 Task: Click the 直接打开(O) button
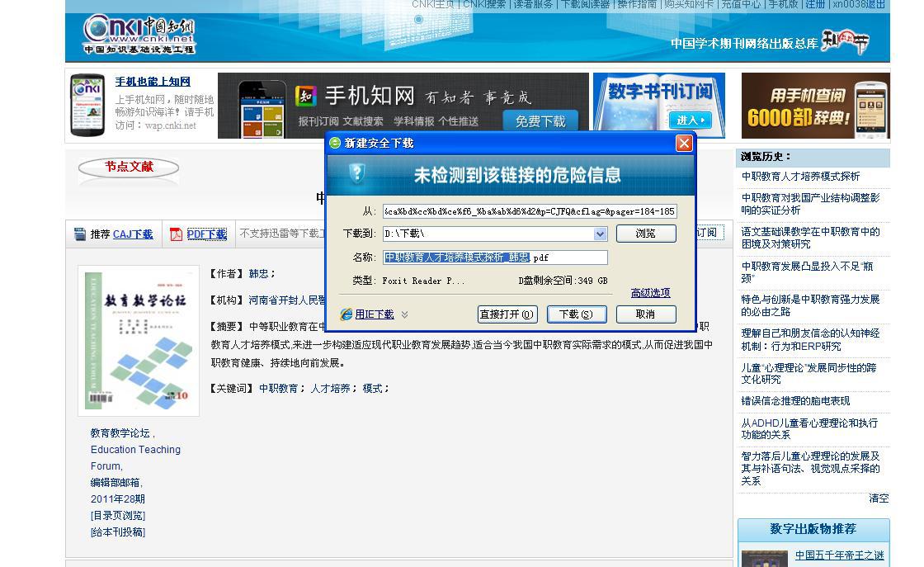click(x=507, y=314)
